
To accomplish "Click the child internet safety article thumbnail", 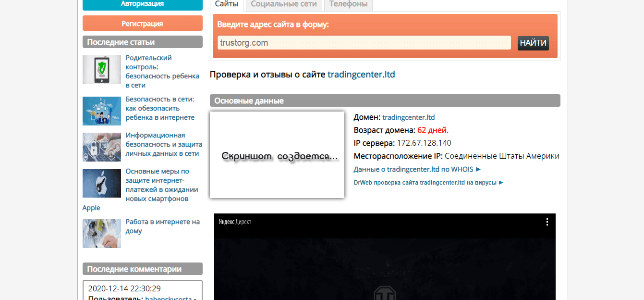I will click(x=102, y=111).
